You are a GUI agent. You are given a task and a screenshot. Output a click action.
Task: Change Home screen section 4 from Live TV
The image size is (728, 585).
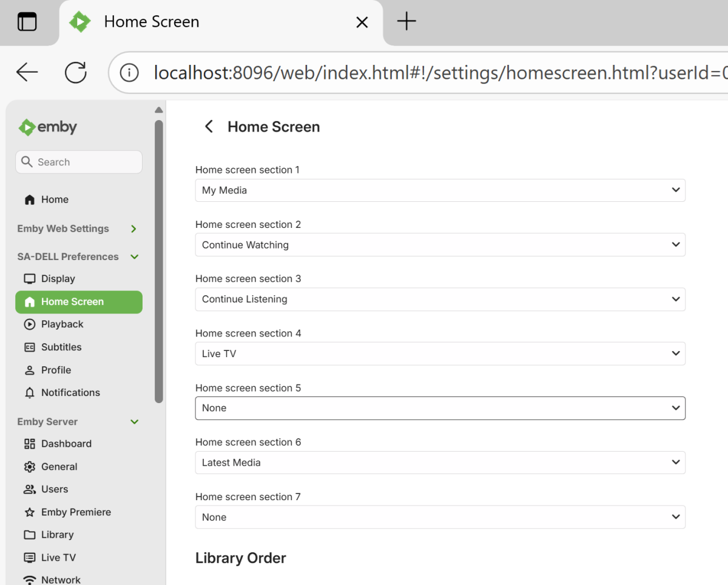coord(440,354)
